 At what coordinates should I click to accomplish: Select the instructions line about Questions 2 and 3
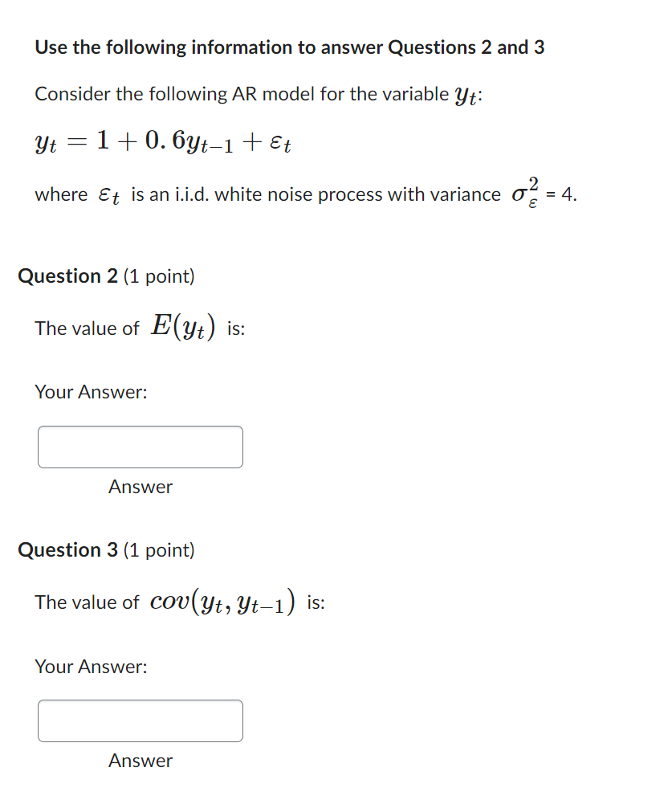point(289,47)
